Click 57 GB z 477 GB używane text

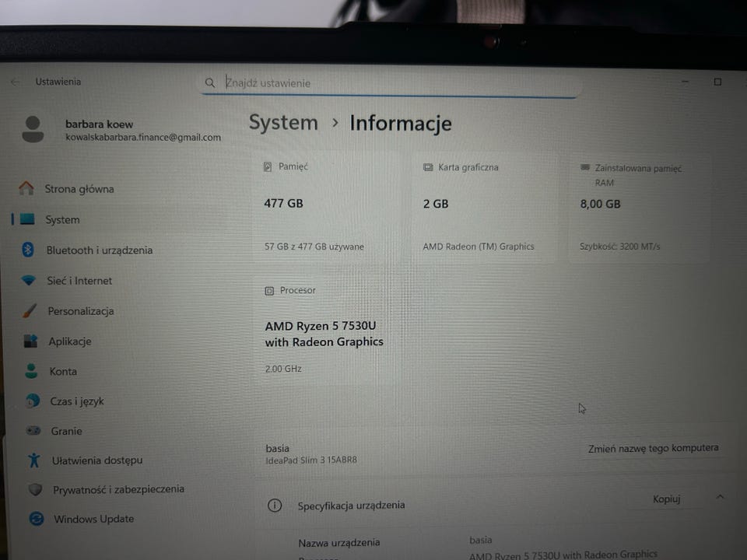click(x=314, y=247)
